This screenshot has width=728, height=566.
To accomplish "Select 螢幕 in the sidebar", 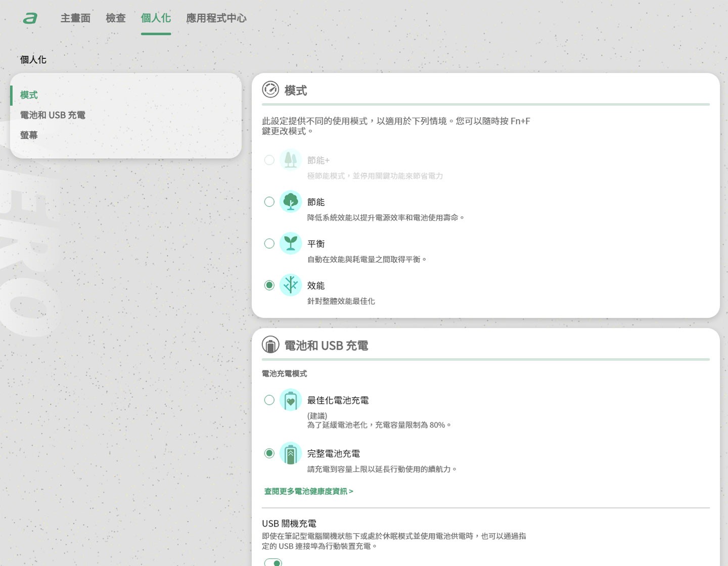I will point(29,135).
